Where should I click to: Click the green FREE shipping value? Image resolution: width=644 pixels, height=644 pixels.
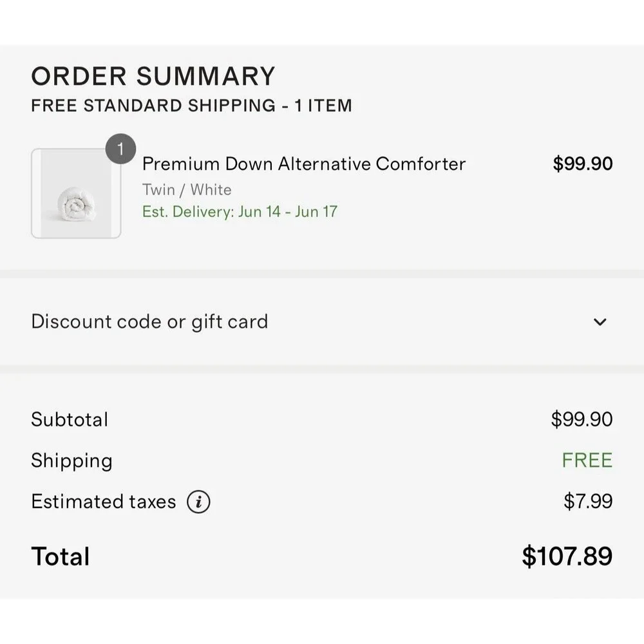(x=587, y=460)
